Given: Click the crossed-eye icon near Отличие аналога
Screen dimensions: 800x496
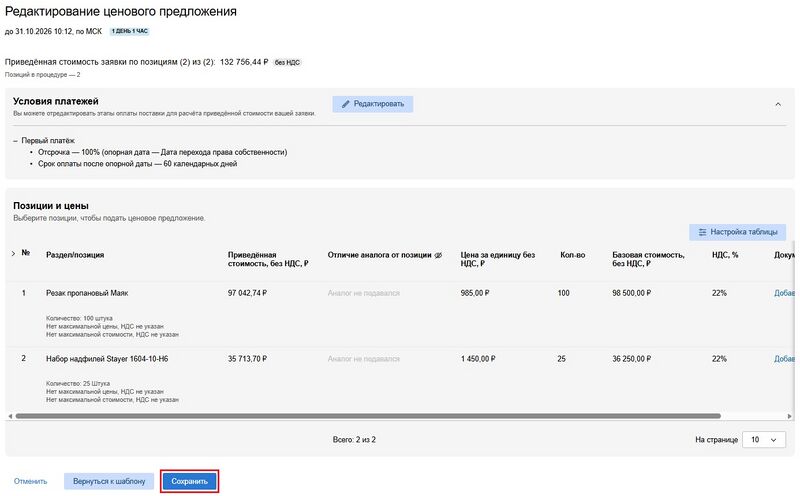Looking at the screenshot, I should [438, 255].
